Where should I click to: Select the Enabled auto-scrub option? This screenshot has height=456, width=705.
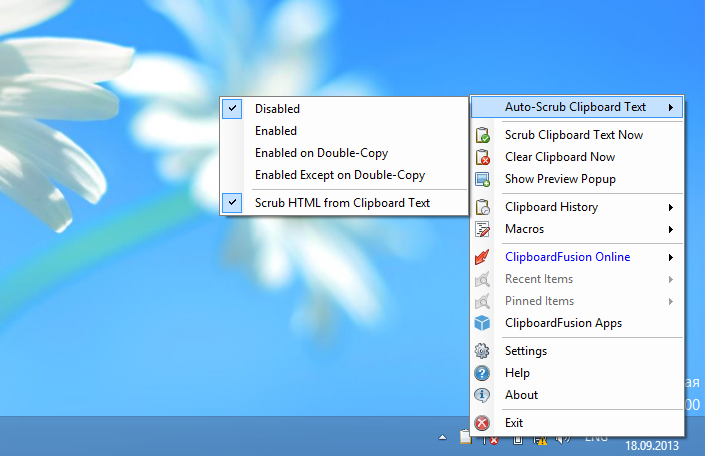coord(344,131)
